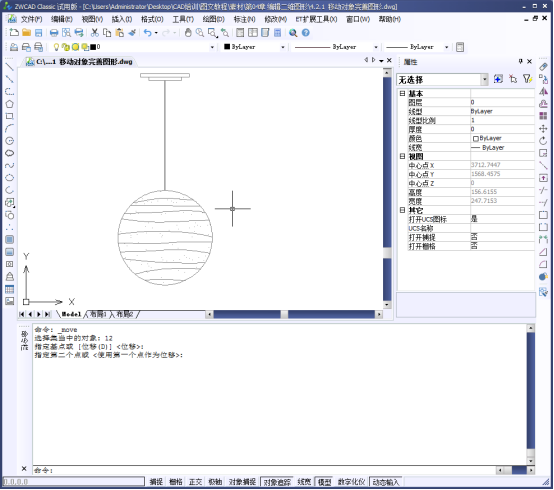Open the 绘图(D) menu
The width and height of the screenshot is (554, 490).
[213, 19]
